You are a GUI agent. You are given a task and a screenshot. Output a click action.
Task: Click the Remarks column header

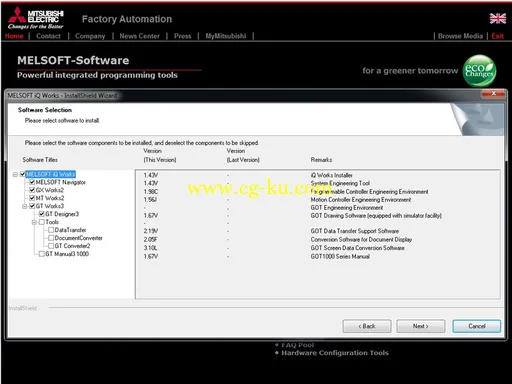pyautogui.click(x=321, y=160)
